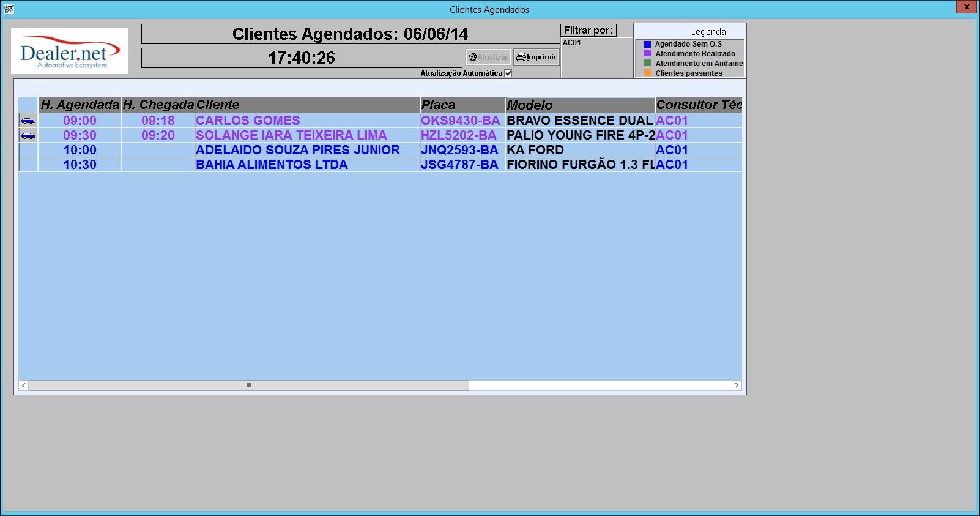The image size is (980, 516).
Task: Click model PALIO YOUNG FIRE 4P
Action: 581,135
